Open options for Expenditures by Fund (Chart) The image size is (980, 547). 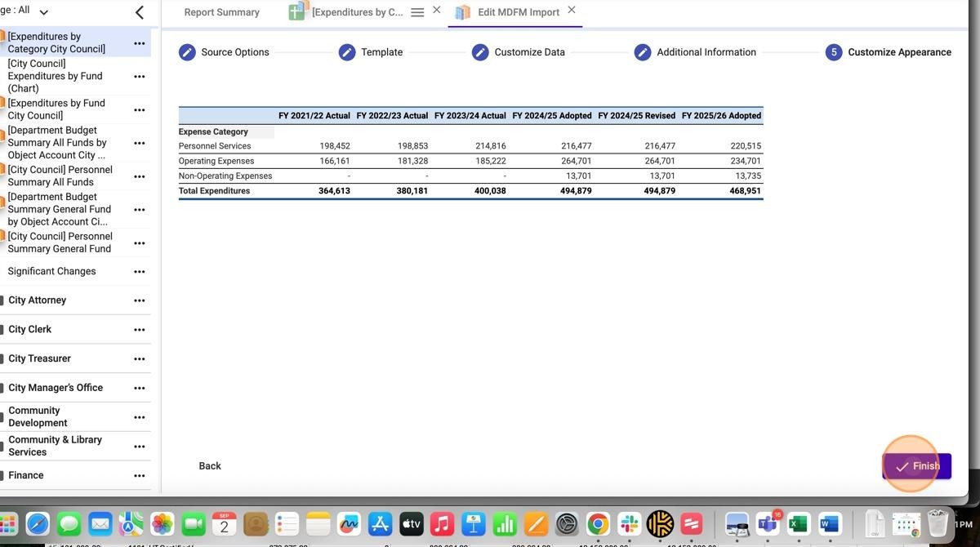click(140, 77)
